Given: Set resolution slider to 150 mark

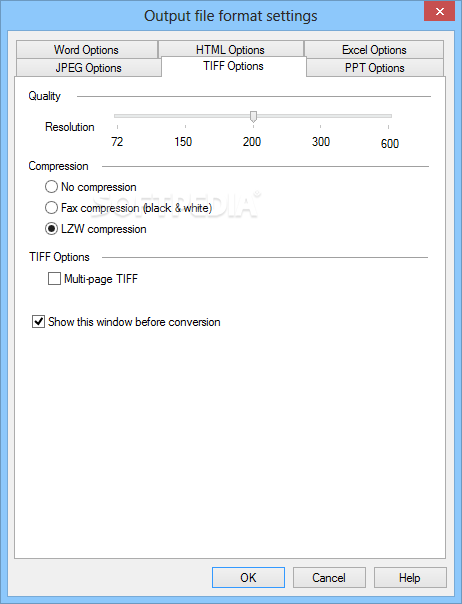Looking at the screenshot, I should (x=185, y=116).
